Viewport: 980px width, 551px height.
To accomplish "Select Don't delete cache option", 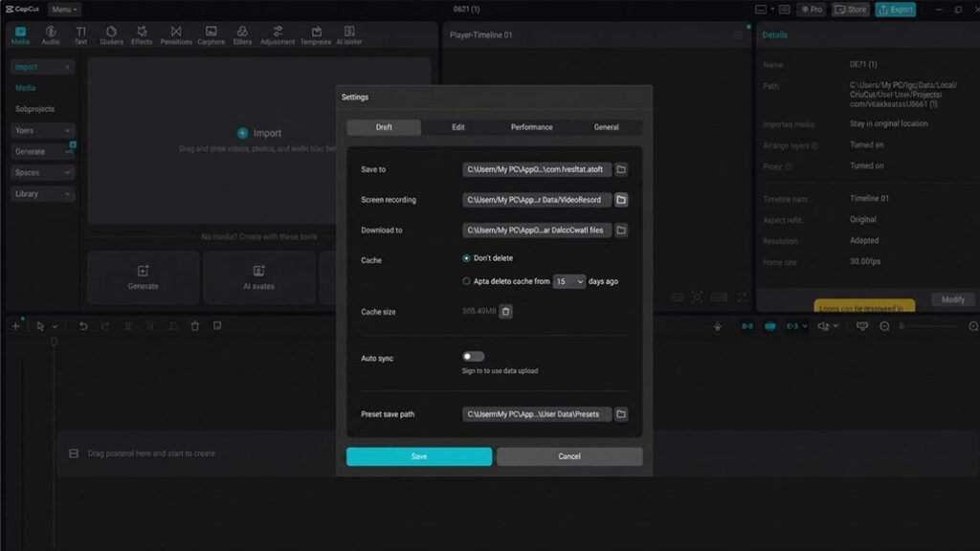I will [x=466, y=258].
